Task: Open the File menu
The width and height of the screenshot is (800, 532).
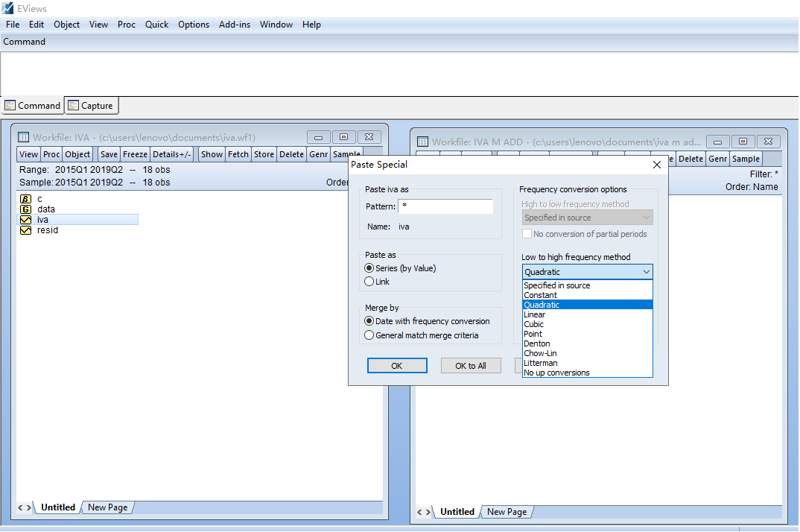Action: (13, 25)
